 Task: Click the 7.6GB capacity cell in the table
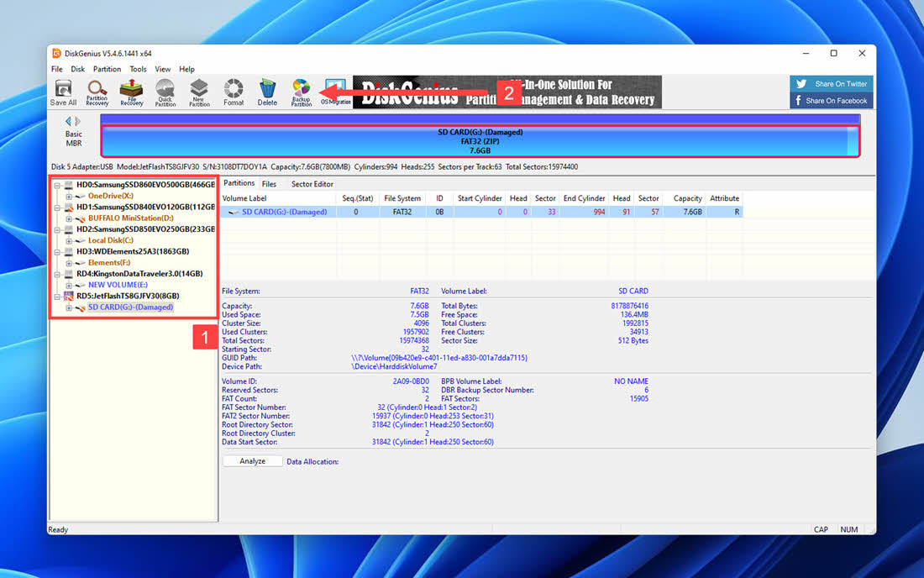684,212
